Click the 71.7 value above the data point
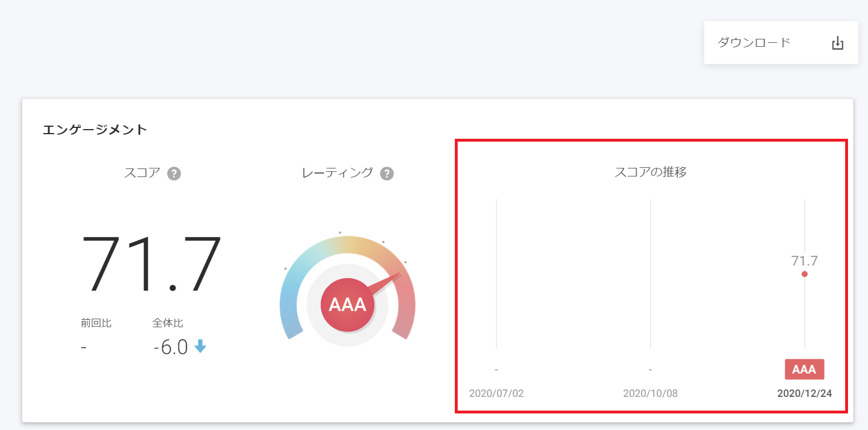868x430 pixels. pyautogui.click(x=805, y=260)
